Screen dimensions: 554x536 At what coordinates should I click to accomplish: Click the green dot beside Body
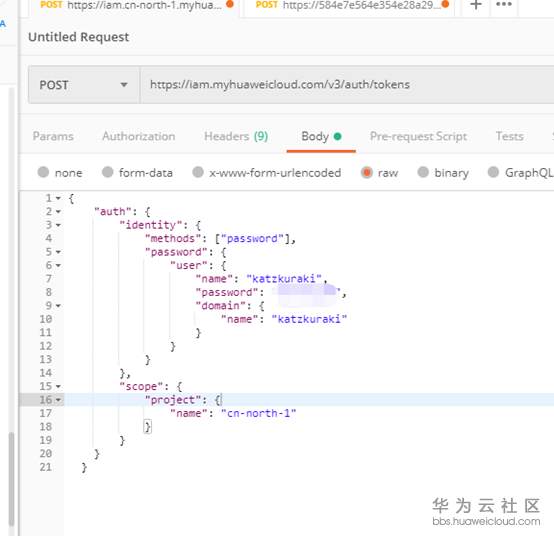(x=337, y=136)
